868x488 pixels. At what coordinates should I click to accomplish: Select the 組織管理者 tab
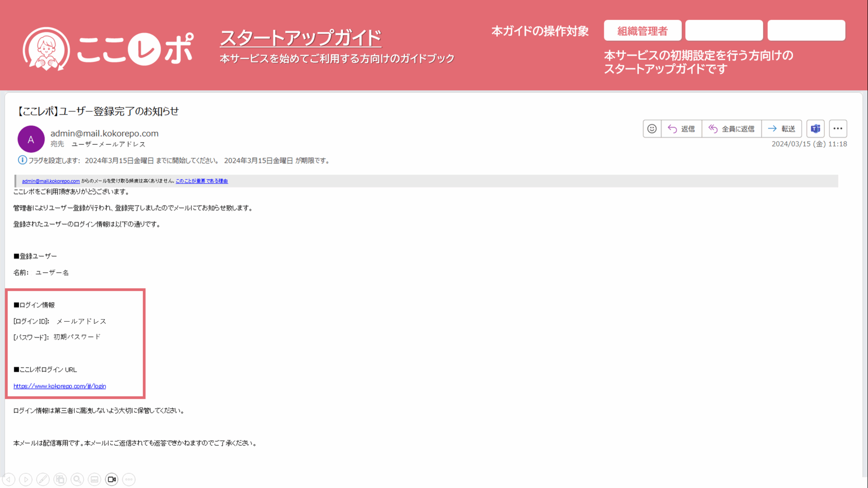(643, 31)
